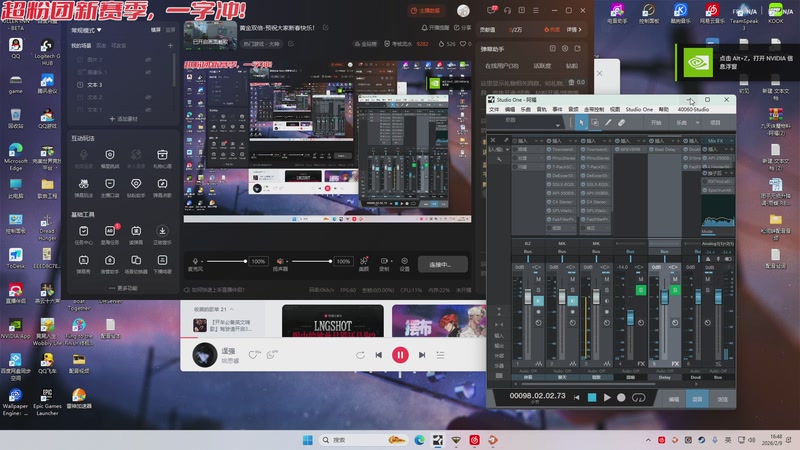The image size is (800, 450).
Task: Toggle solo on Delay channel 5
Action: tap(674, 290)
